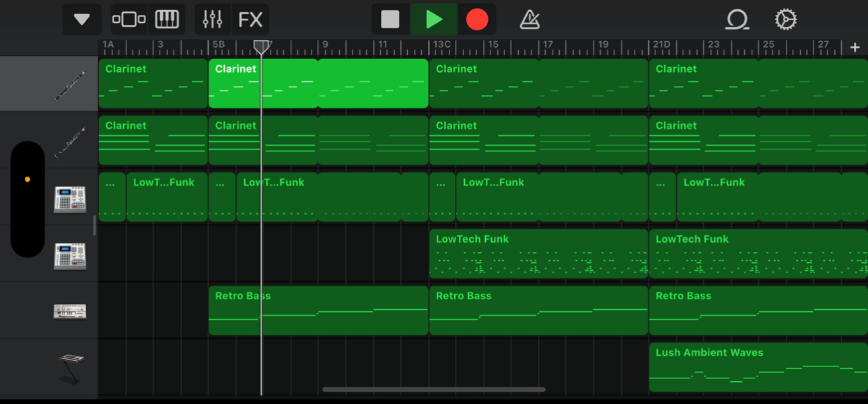Screen dimensions: 868x404
Task: Select second-track Clarinet region at section C
Action: [538, 140]
